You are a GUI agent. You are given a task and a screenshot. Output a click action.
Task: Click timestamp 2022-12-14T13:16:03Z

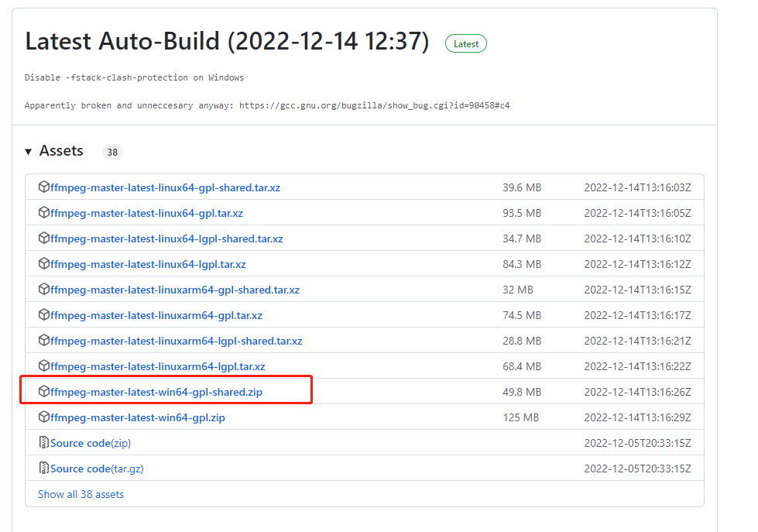(x=638, y=187)
